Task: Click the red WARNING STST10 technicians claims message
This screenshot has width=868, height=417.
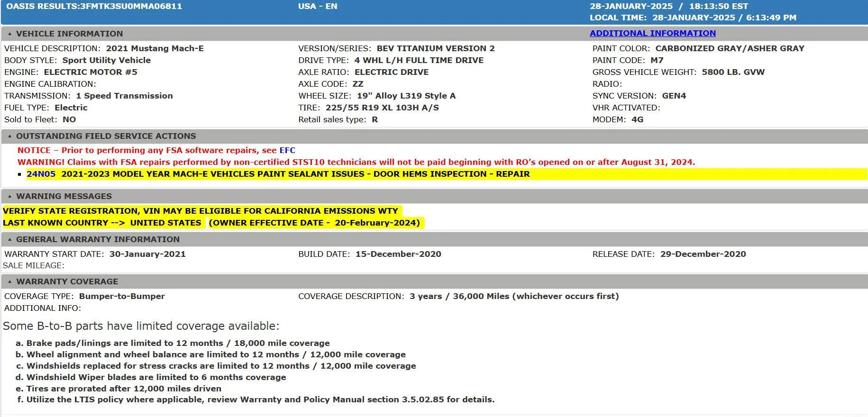Action: pos(356,162)
